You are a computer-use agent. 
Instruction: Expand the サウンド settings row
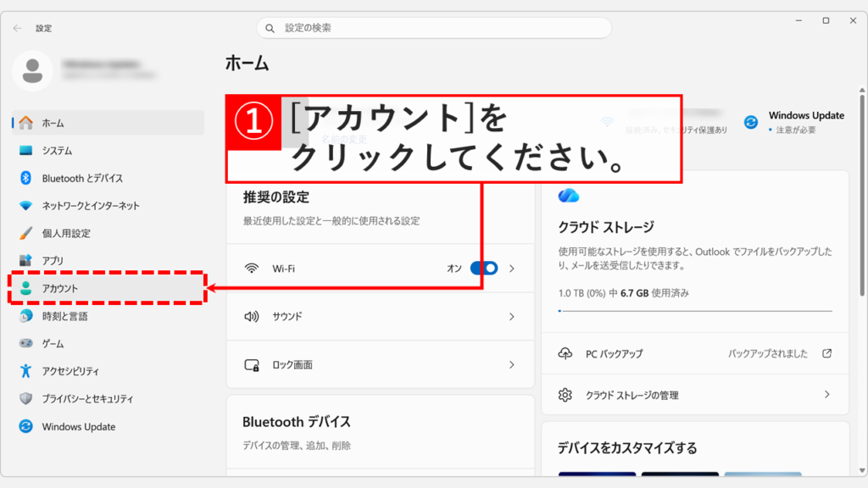tap(380, 317)
